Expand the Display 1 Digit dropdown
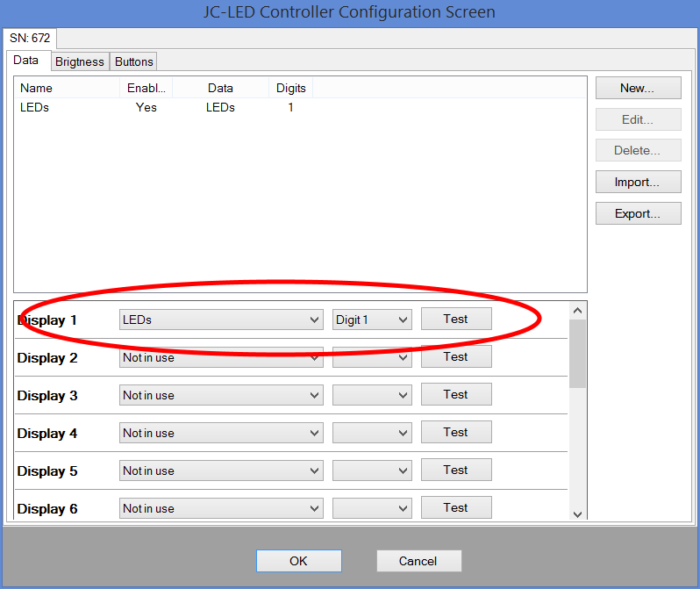Screen dimensions: 700x589 (372, 320)
